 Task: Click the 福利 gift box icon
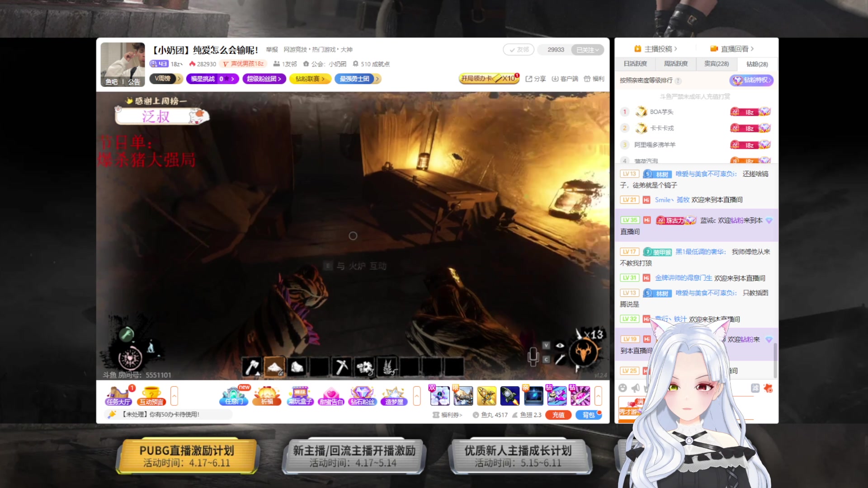(594, 79)
